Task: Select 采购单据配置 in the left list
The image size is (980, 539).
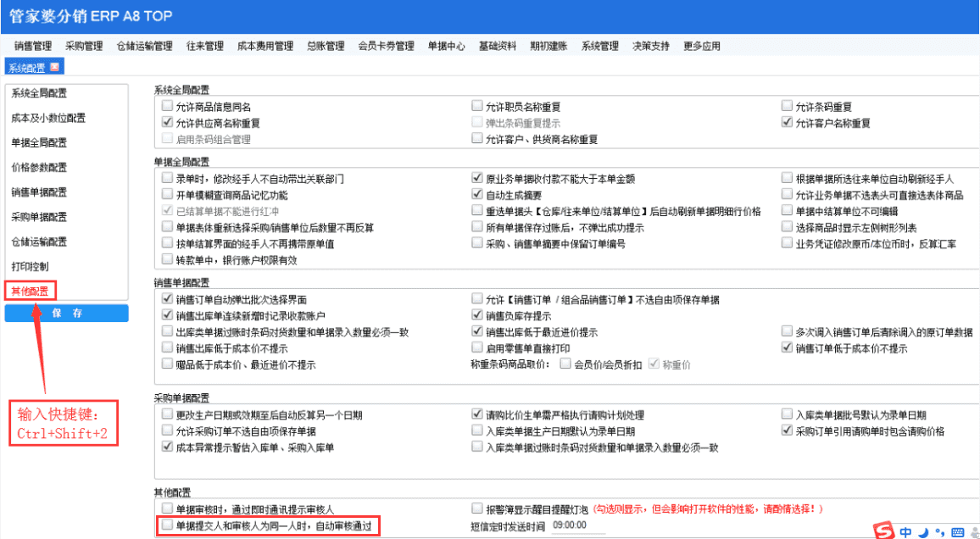Action: (39, 217)
